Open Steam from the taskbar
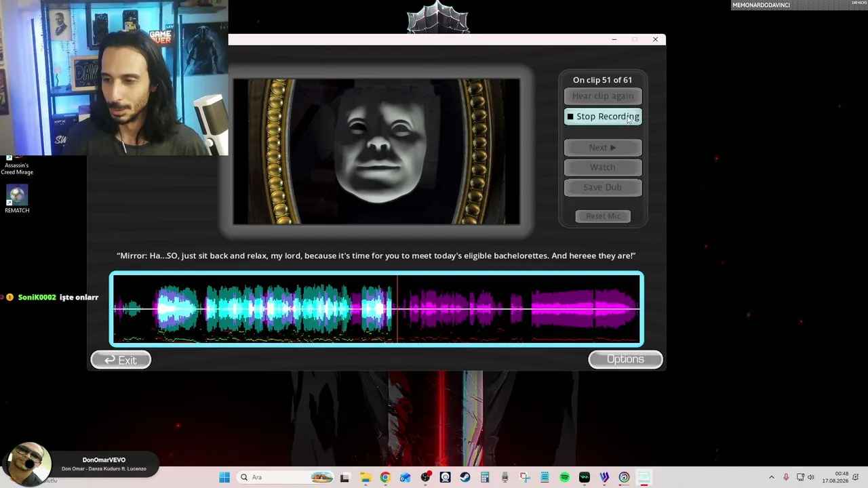This screenshot has width=868, height=488. pyautogui.click(x=465, y=477)
